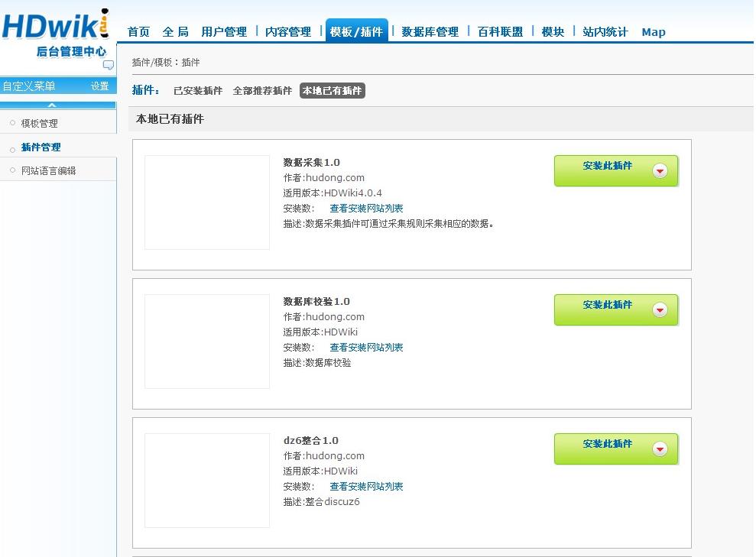
Task: Show the 已安装插件 list
Action: coord(198,91)
